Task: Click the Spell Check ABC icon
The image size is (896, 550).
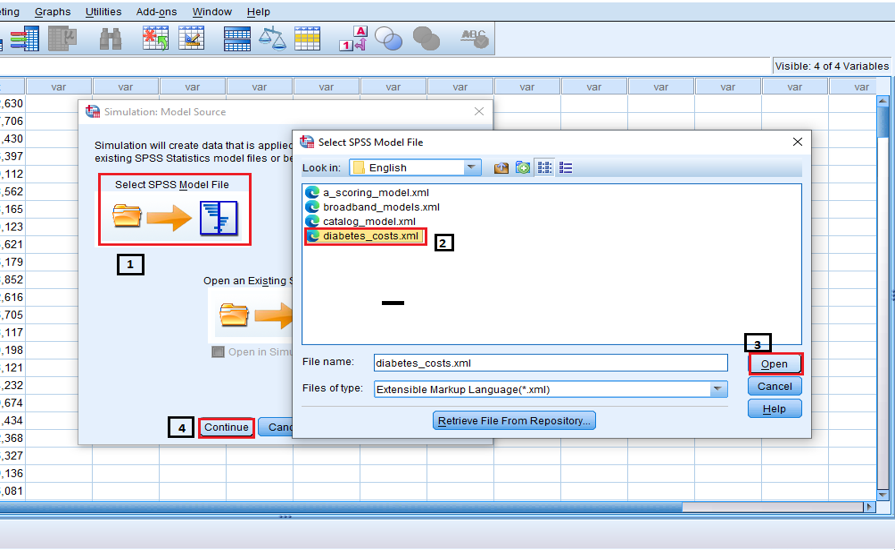Action: tap(474, 39)
